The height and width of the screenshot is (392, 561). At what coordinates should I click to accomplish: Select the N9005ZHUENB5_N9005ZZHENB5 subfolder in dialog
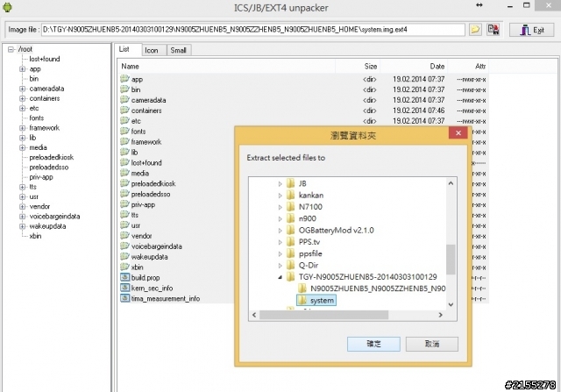(378, 289)
